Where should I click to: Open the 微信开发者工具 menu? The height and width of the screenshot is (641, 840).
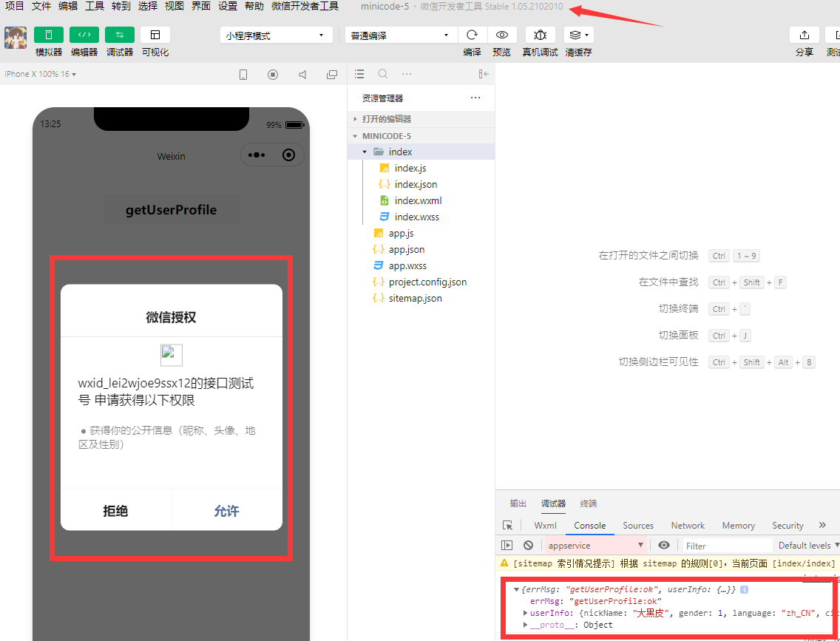tap(305, 7)
